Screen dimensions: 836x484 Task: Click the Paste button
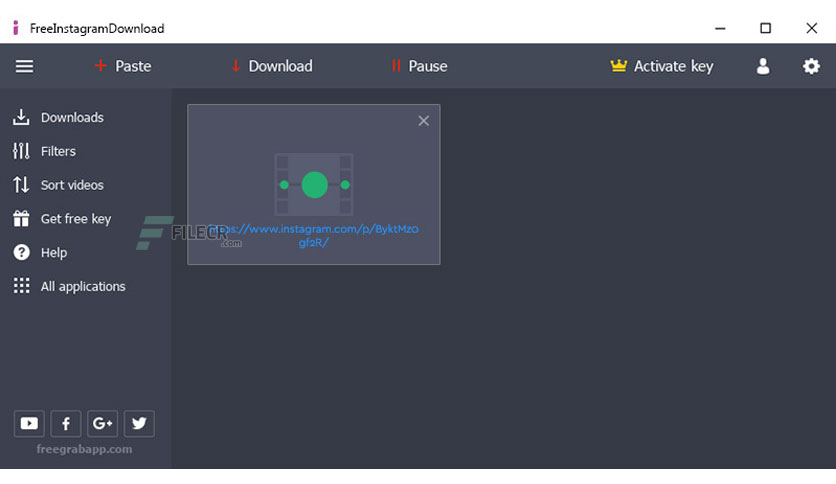coord(123,66)
